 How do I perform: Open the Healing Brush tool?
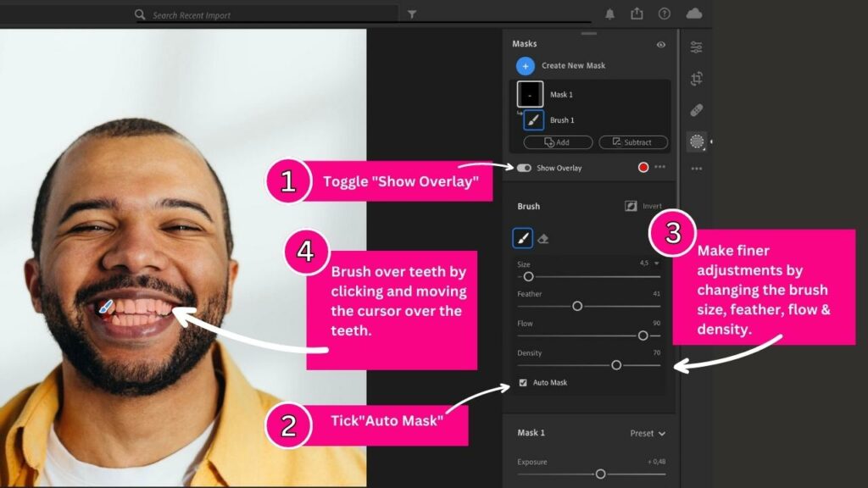pos(697,109)
